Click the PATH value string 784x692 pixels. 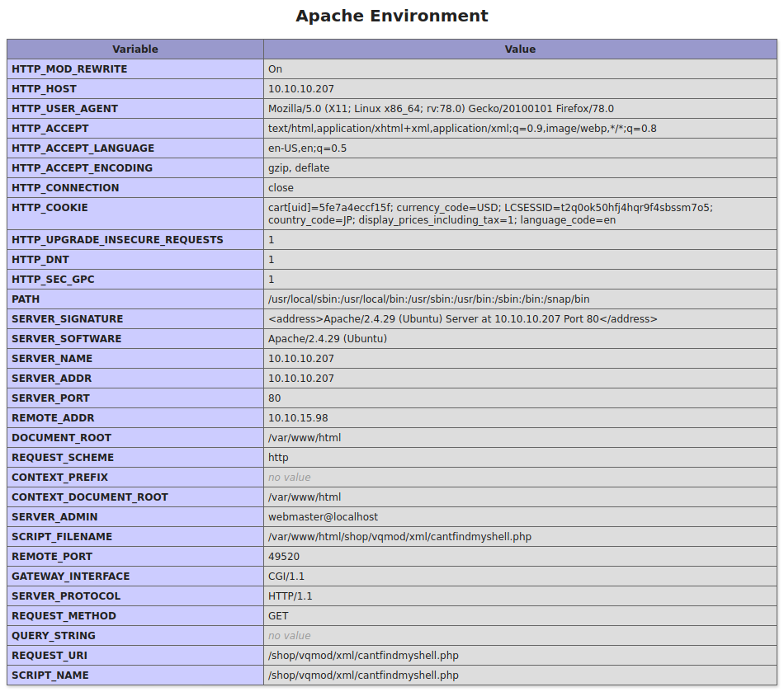(x=428, y=299)
